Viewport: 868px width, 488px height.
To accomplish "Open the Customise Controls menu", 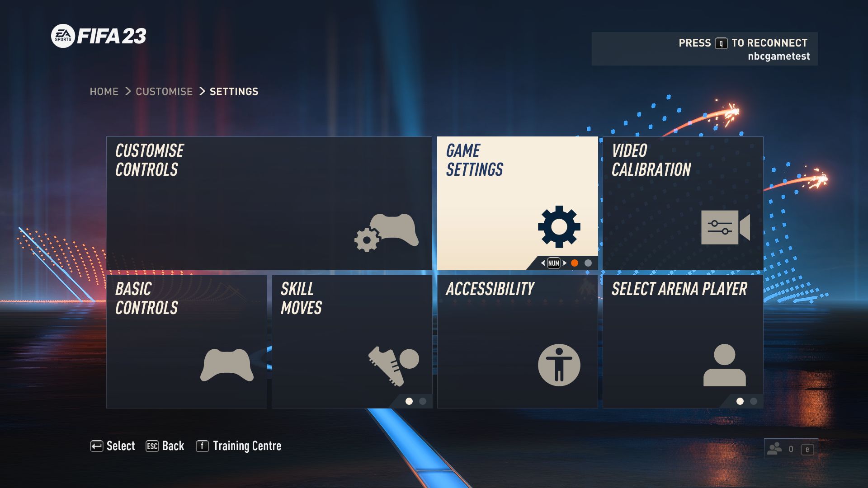I will click(269, 203).
